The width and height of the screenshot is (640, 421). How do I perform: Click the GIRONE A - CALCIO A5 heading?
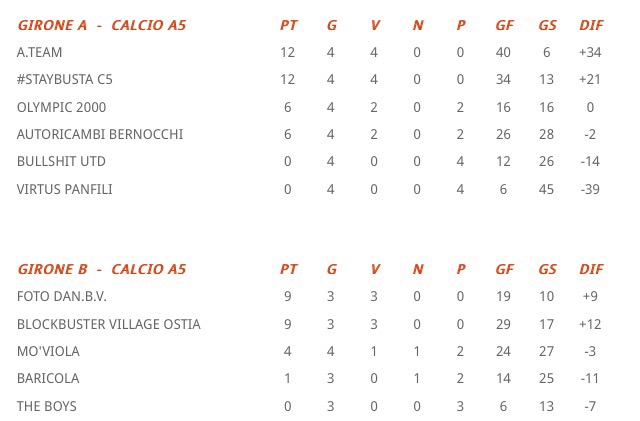pyautogui.click(x=102, y=25)
